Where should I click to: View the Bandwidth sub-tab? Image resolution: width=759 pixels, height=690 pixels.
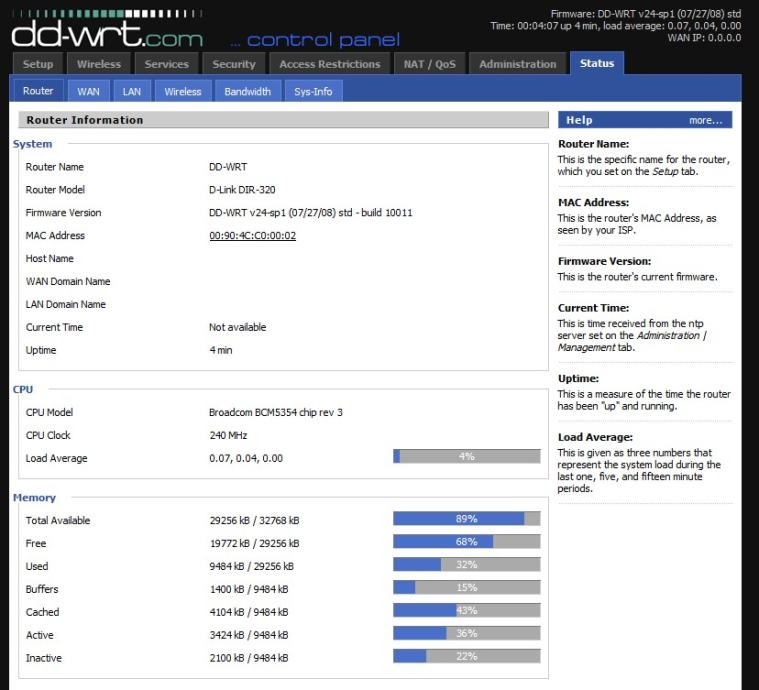tap(247, 91)
